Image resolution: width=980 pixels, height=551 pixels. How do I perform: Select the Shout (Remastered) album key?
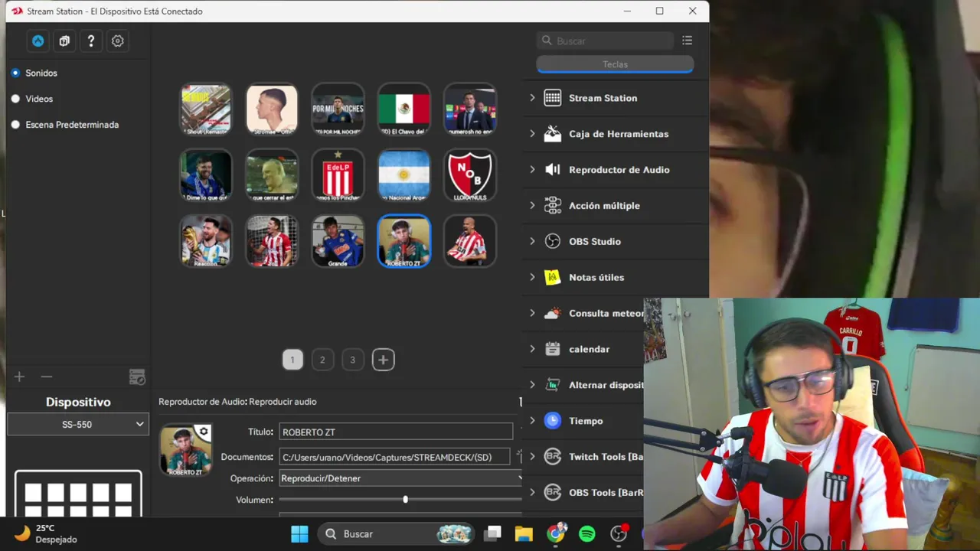point(206,109)
